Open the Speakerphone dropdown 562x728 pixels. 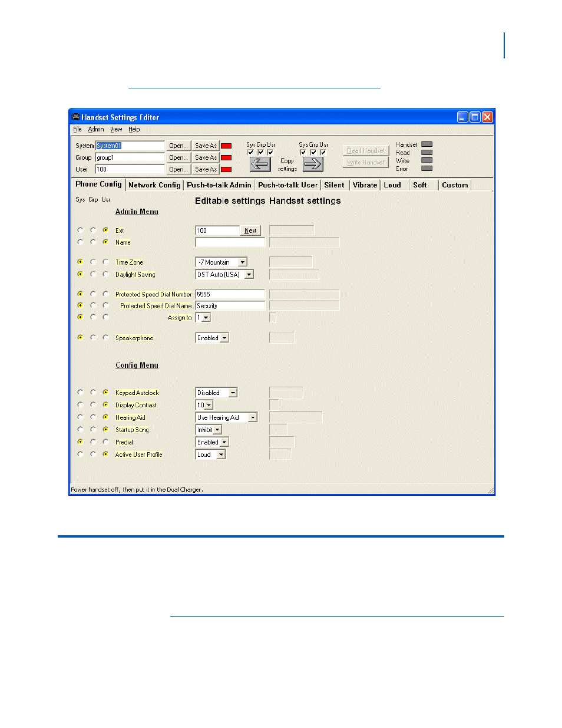[x=224, y=338]
